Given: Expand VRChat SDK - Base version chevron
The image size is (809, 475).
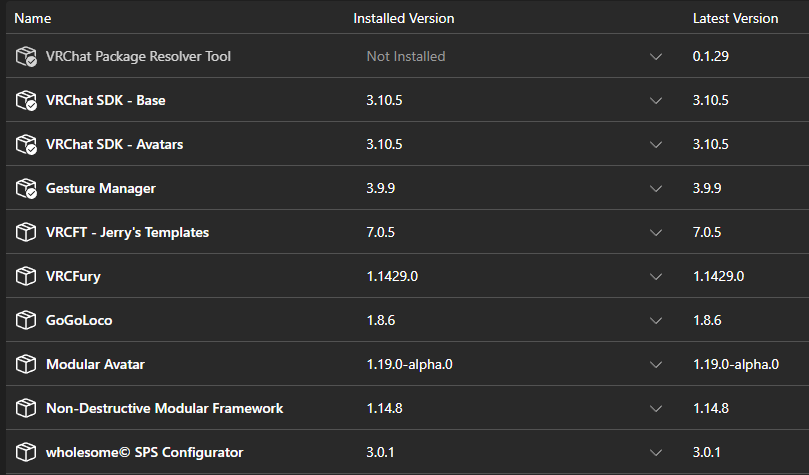Looking at the screenshot, I should pos(656,101).
